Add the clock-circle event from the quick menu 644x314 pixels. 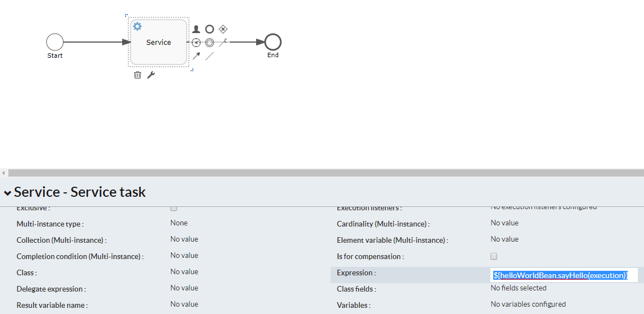coord(196,42)
